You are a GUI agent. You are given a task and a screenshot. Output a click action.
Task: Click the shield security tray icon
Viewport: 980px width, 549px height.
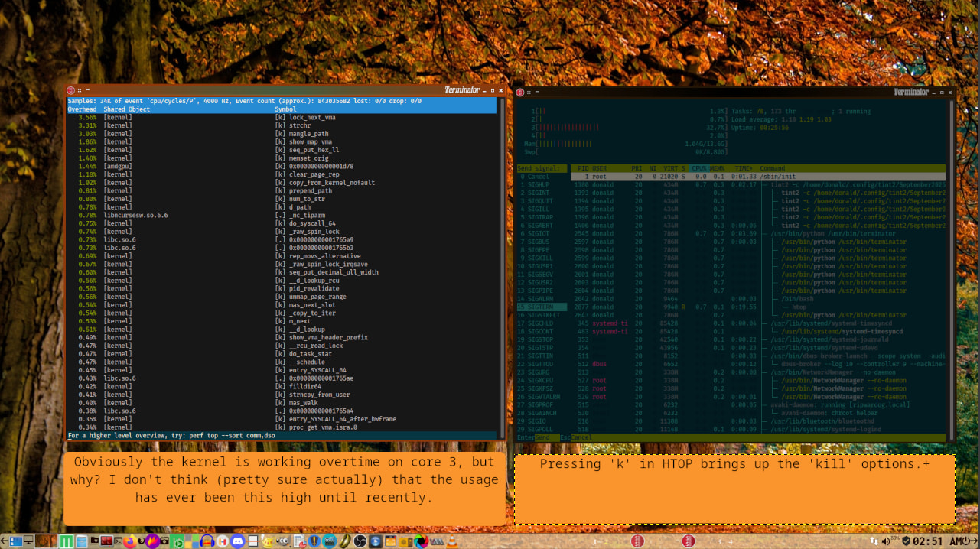907,541
